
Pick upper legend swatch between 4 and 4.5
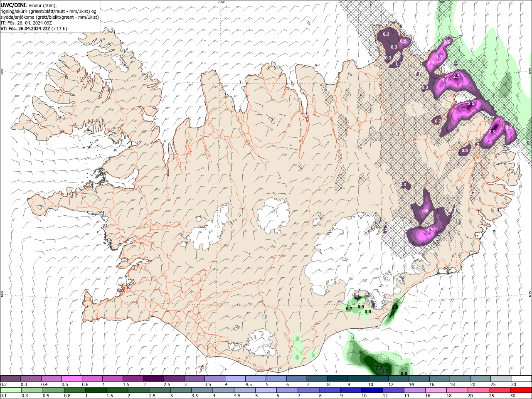235,378
